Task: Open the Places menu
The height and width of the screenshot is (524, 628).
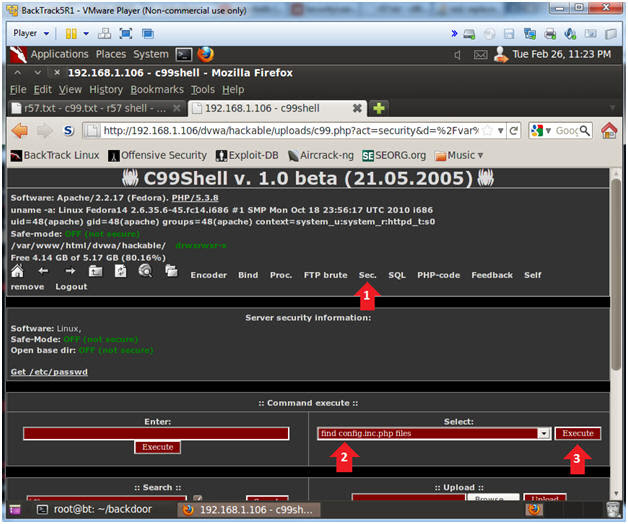Action: tap(111, 54)
